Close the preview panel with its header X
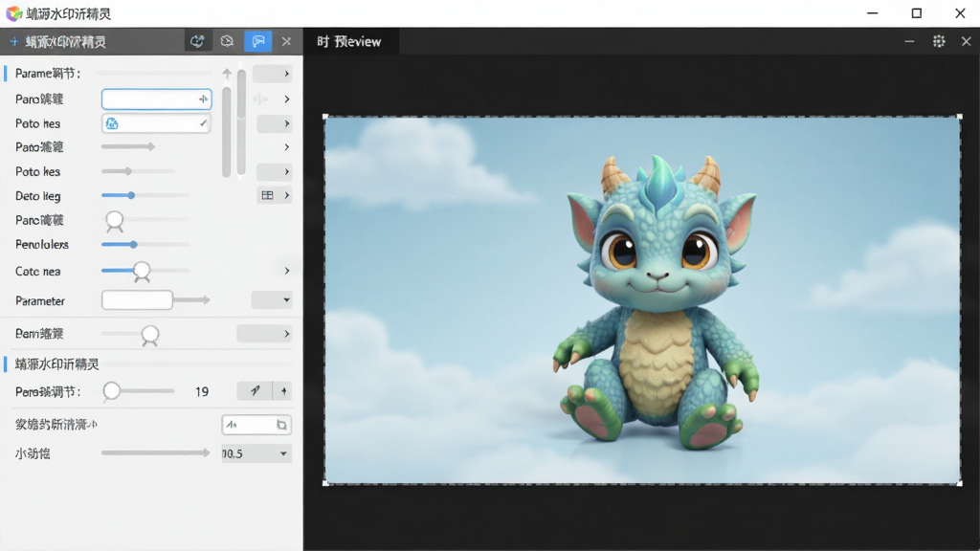The height and width of the screenshot is (551, 980). [x=967, y=42]
